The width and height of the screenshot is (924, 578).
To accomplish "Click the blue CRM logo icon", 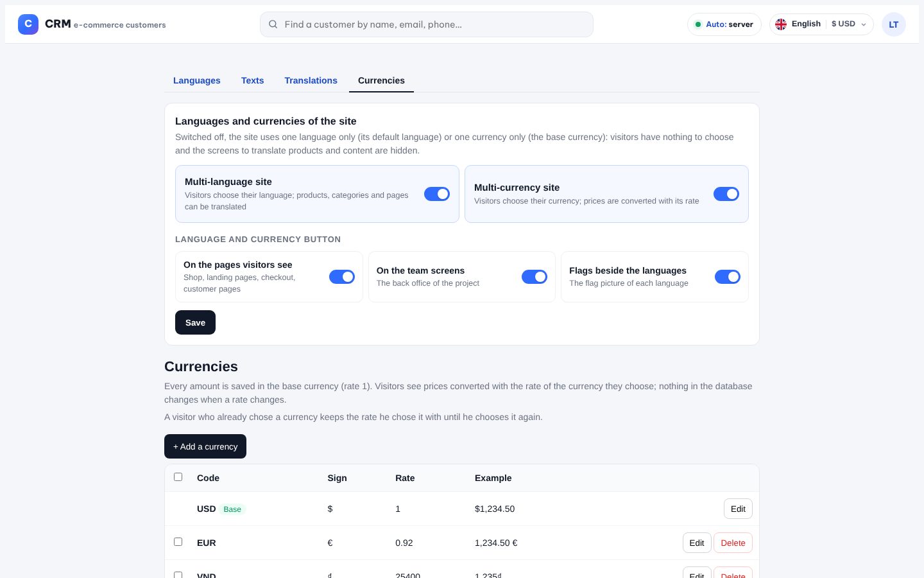I will (x=28, y=24).
